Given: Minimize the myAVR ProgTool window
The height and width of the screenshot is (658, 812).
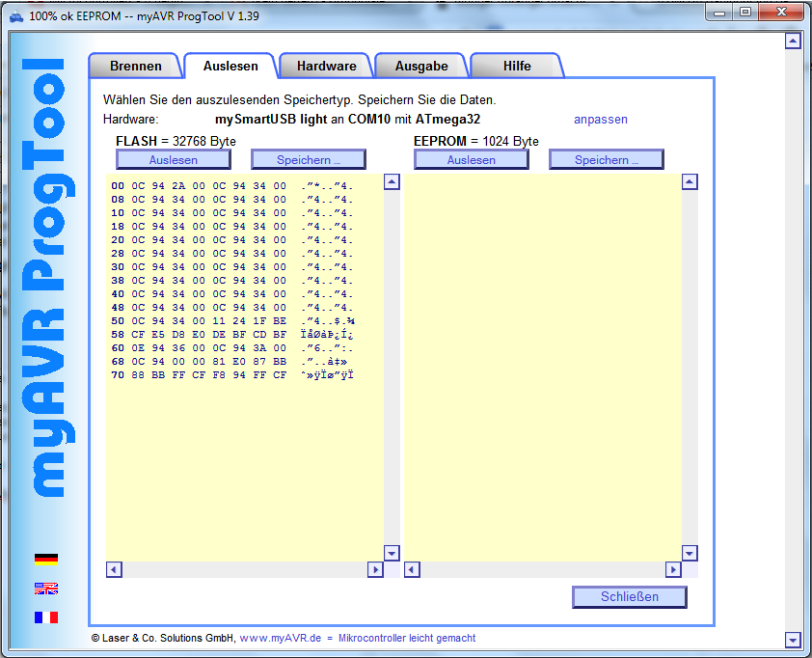Looking at the screenshot, I should click(719, 13).
